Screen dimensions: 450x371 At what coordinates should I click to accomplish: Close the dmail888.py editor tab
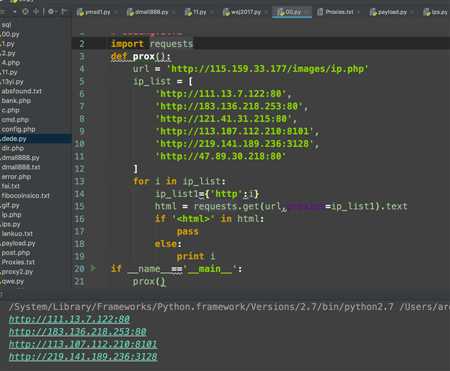(174, 12)
